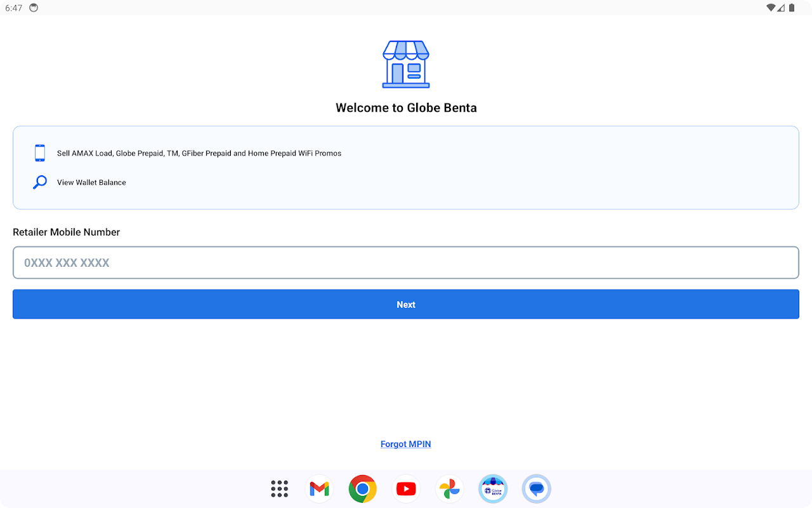Click the phone icon beside Sell AMAX Load

[40, 153]
